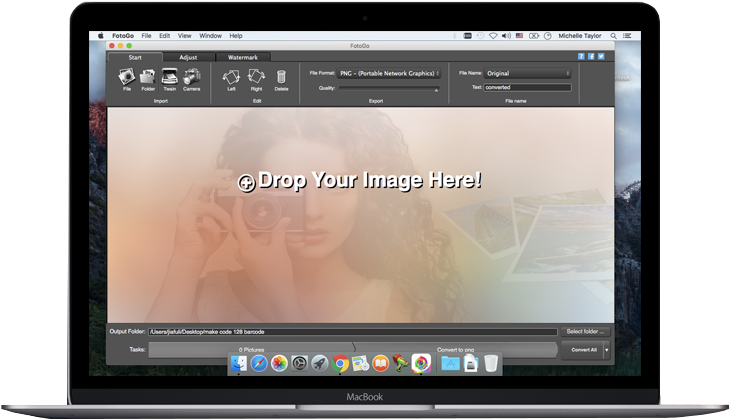Switch to the Adjust tab
The height and width of the screenshot is (419, 730).
(x=188, y=57)
